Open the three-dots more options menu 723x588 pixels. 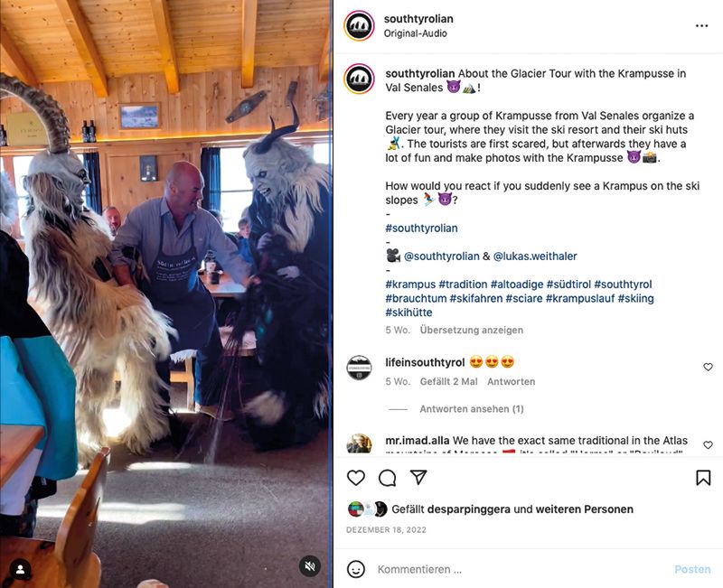[701, 26]
